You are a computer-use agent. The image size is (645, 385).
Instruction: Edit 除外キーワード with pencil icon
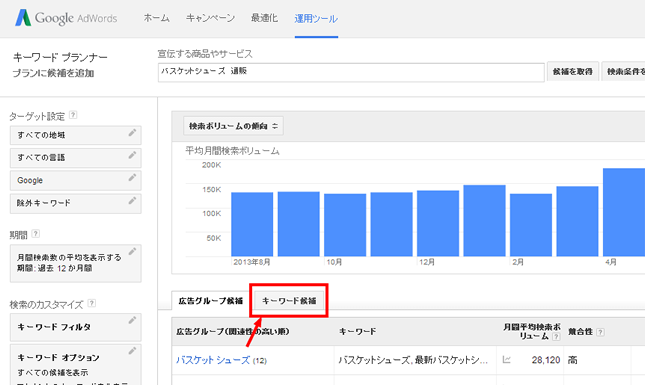132,201
